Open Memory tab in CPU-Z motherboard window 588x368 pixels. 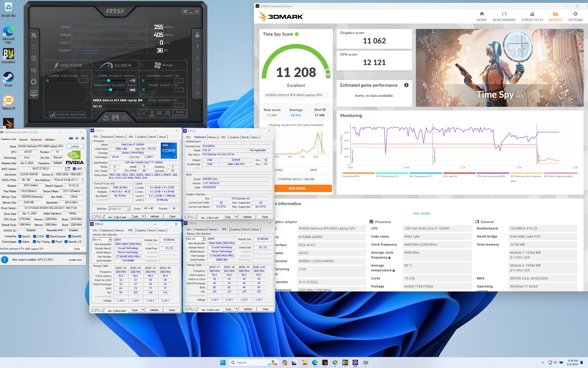tap(213, 137)
